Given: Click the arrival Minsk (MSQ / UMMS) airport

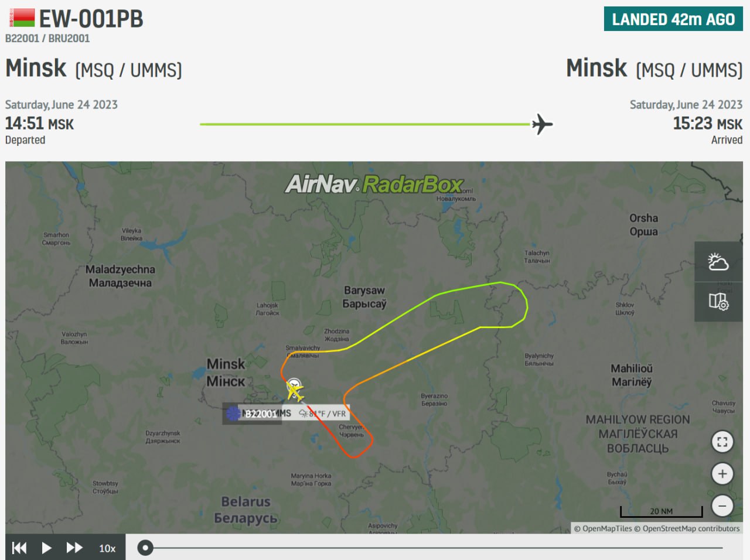Looking at the screenshot, I should point(654,69).
